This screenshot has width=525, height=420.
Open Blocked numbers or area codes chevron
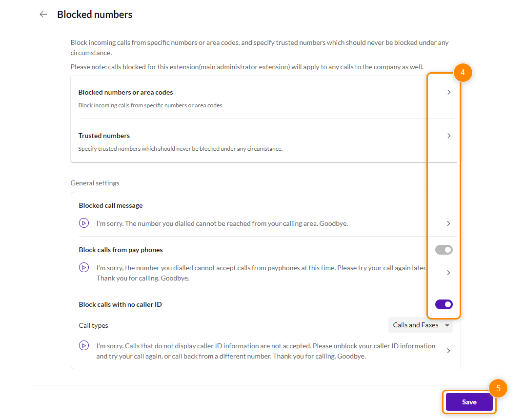pyautogui.click(x=449, y=92)
